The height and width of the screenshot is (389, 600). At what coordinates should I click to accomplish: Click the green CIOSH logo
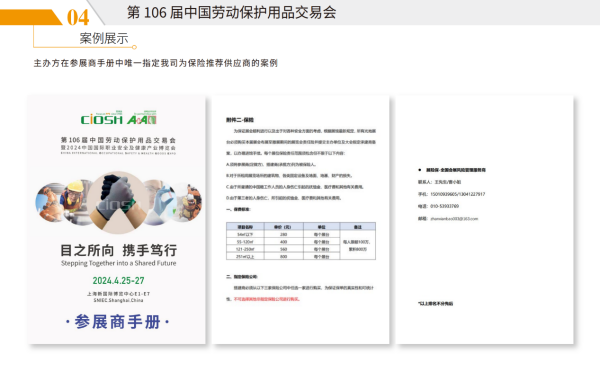(102, 118)
